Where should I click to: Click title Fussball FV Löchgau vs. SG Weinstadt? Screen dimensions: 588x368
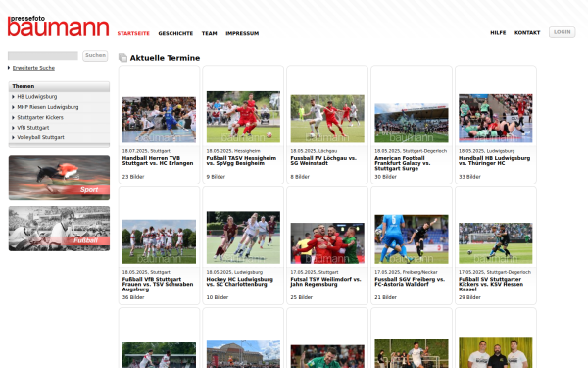(x=323, y=161)
